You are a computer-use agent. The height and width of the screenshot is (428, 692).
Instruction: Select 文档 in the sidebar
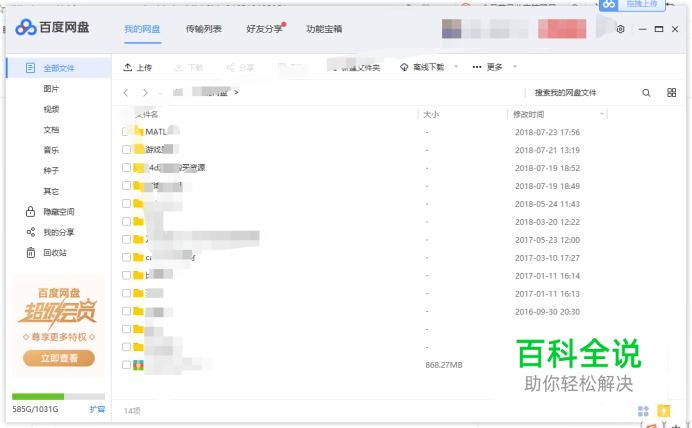51,130
